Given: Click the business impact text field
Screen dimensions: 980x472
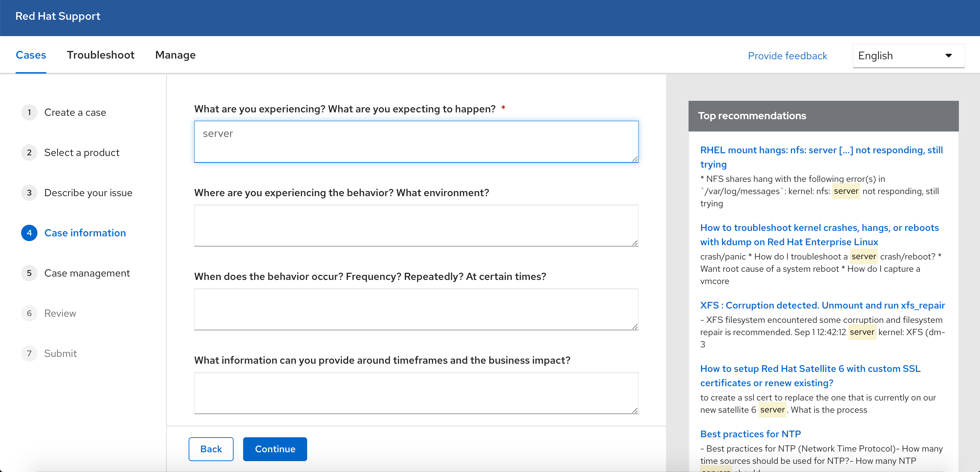Looking at the screenshot, I should click(416, 393).
